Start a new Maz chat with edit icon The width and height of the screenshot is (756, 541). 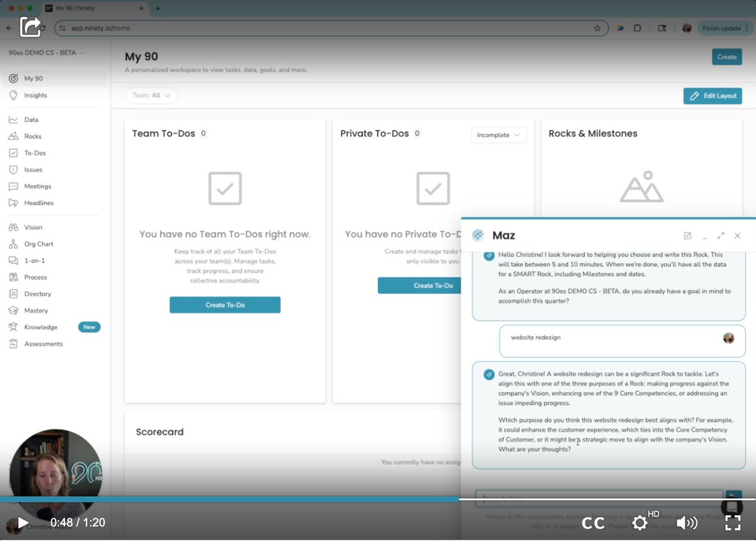[687, 235]
